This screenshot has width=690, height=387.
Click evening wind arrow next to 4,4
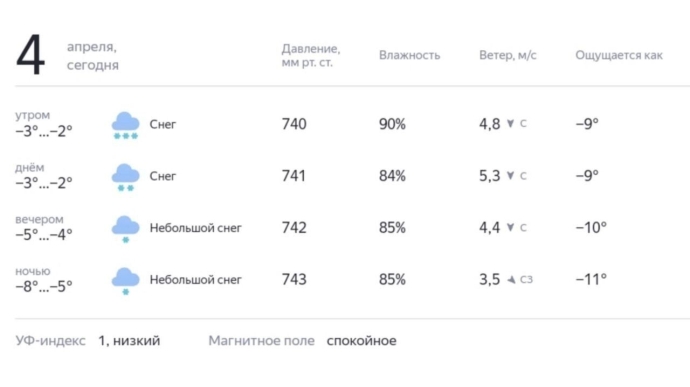coord(510,228)
